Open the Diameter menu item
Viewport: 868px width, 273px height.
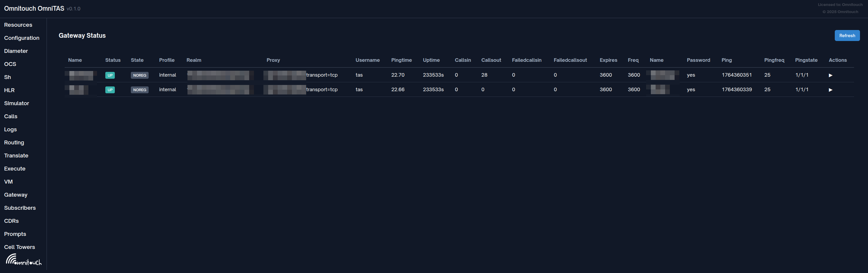click(x=16, y=51)
